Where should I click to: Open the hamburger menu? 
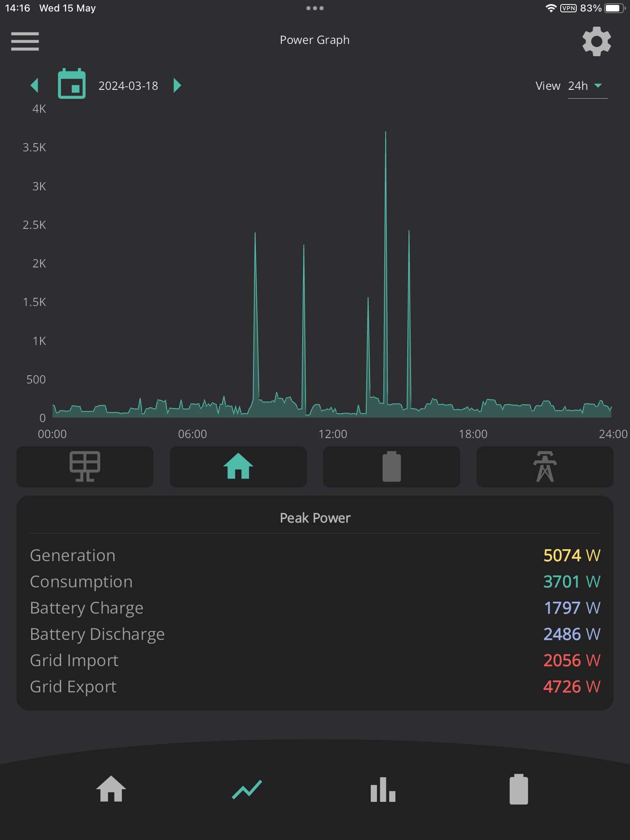[x=25, y=41]
